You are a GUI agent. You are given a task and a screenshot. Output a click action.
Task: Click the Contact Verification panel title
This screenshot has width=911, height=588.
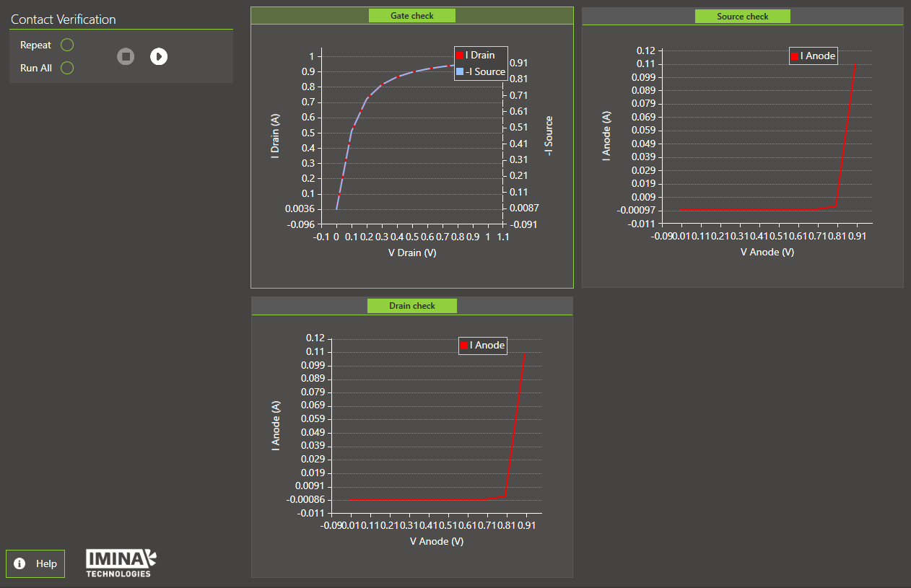(x=64, y=19)
